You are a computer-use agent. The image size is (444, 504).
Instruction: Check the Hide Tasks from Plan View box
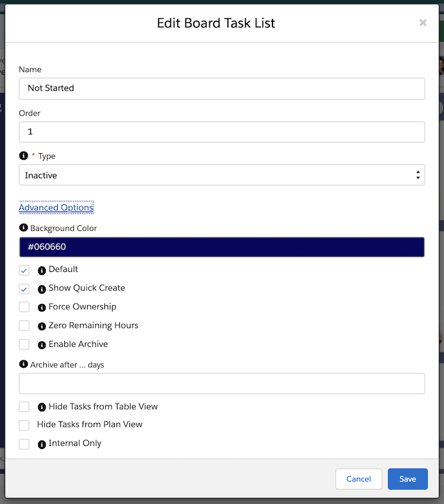24,425
